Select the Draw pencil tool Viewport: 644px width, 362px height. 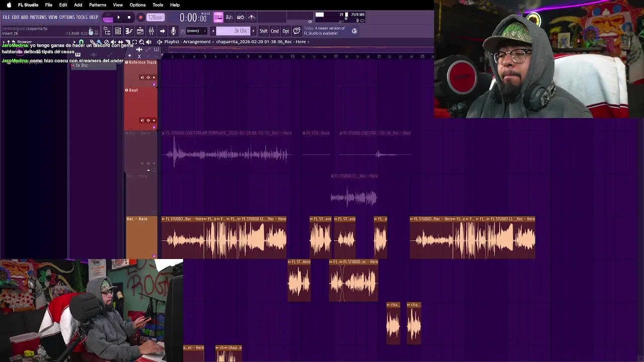tap(92, 42)
